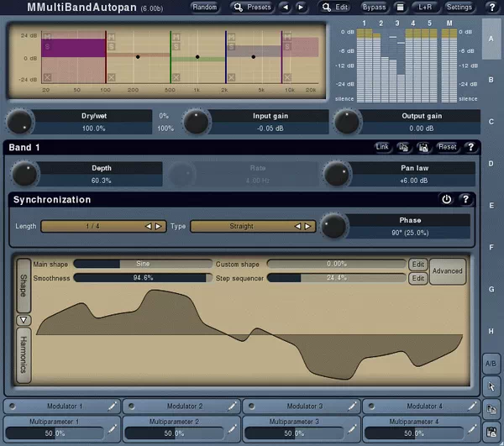
Task: Select preset slot A
Action: click(x=491, y=39)
